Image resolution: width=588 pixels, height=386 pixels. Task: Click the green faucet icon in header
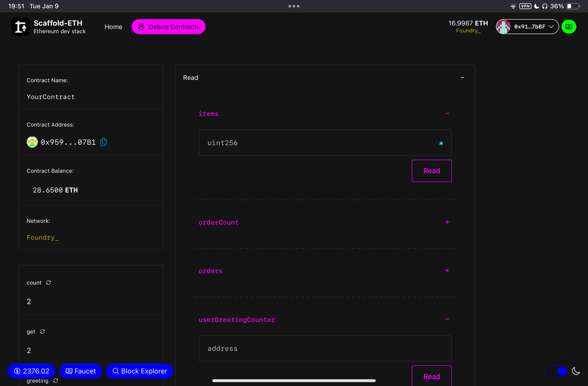pos(569,27)
